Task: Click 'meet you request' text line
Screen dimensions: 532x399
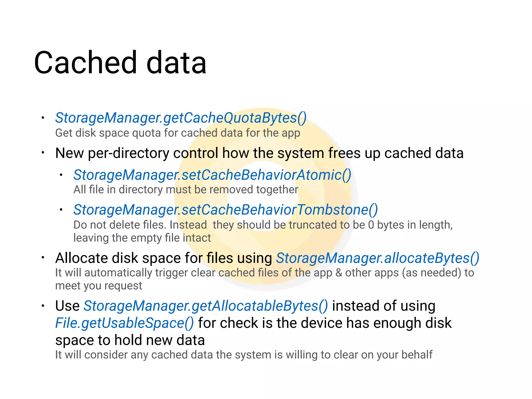Action: (98, 286)
